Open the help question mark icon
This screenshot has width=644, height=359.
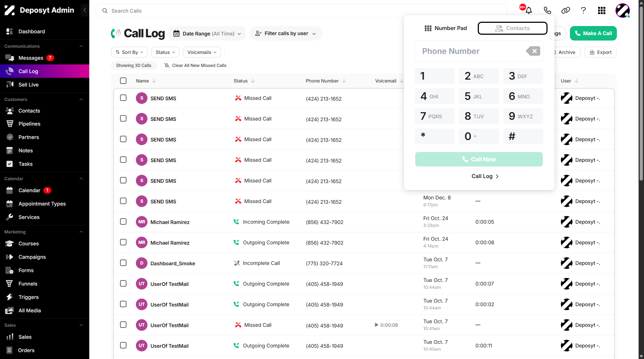583,10
